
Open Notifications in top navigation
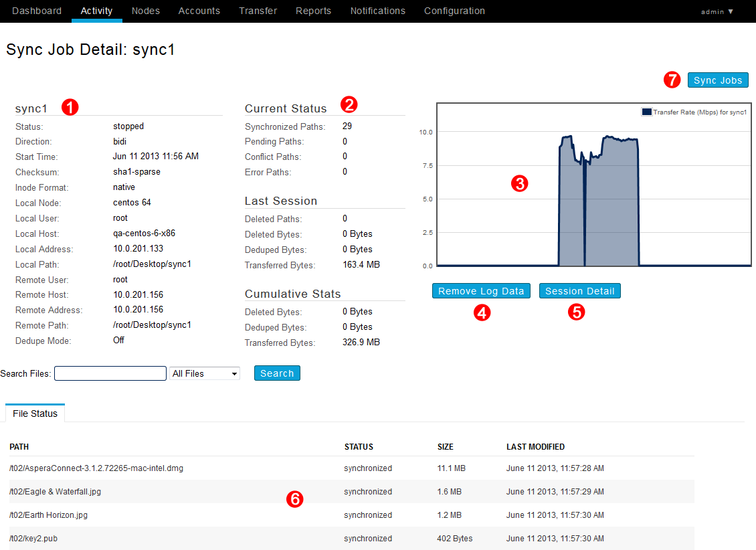[x=377, y=11]
